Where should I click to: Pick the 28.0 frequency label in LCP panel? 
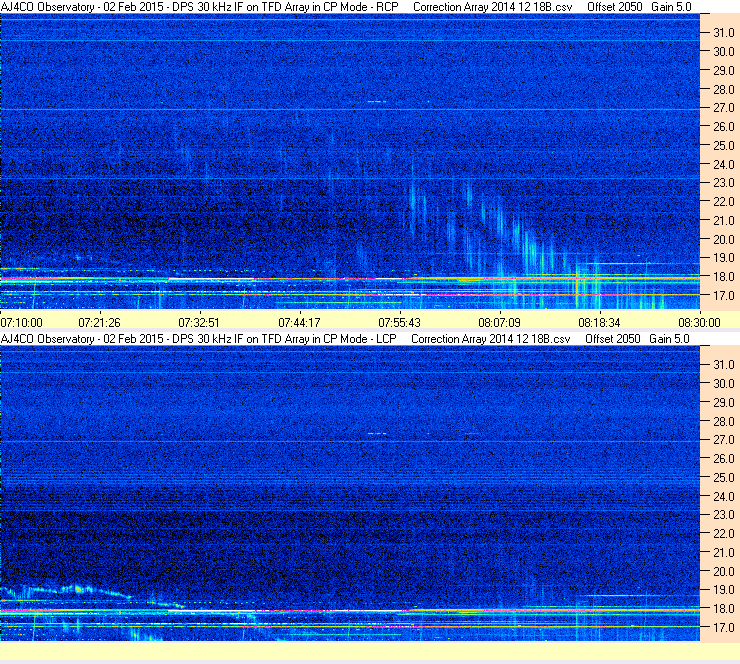(x=723, y=421)
